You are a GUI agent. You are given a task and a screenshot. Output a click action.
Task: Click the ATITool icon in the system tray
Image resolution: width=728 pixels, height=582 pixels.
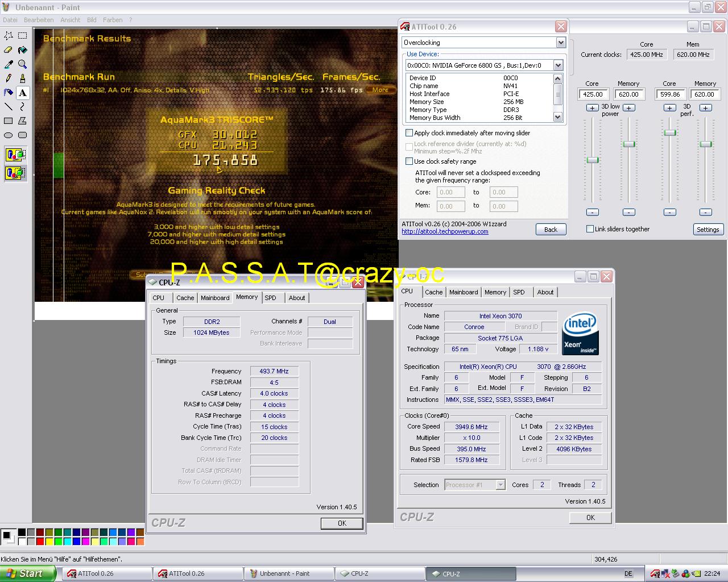655,573
